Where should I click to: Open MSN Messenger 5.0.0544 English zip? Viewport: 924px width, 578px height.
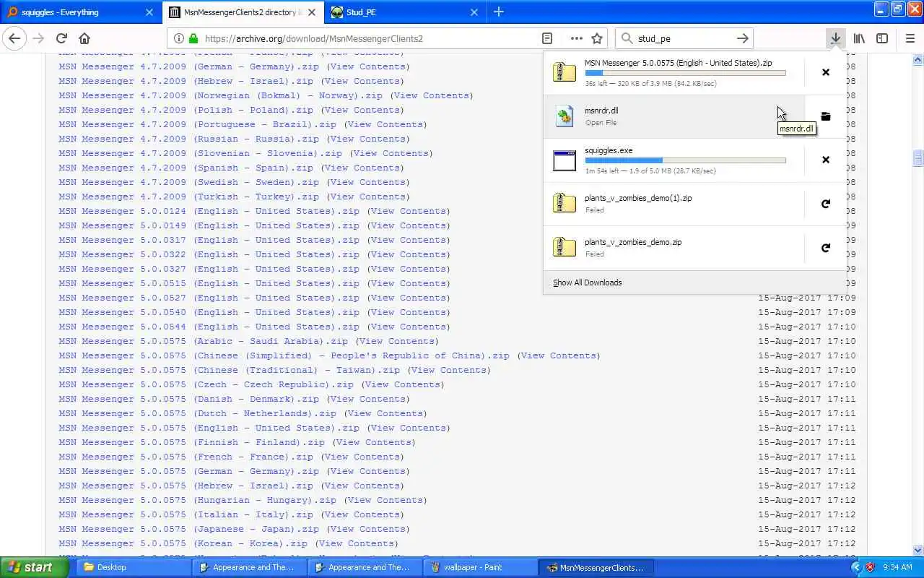click(209, 327)
